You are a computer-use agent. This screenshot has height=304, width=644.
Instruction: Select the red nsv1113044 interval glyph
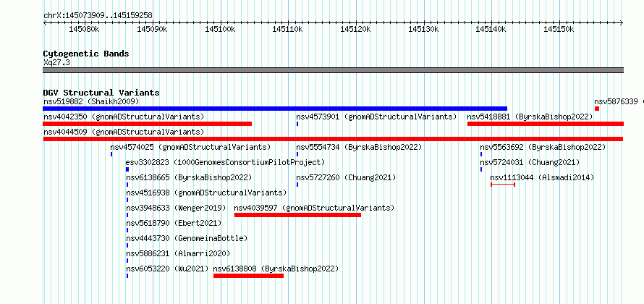503,185
